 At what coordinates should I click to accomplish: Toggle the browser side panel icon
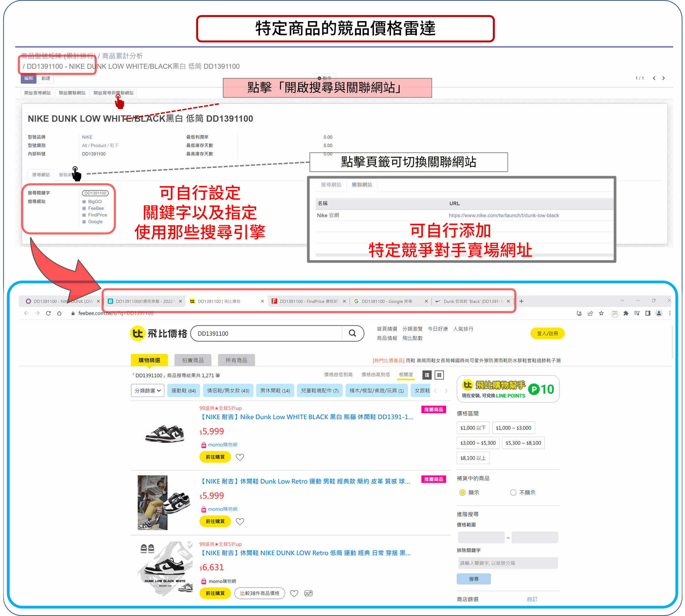coord(648,313)
